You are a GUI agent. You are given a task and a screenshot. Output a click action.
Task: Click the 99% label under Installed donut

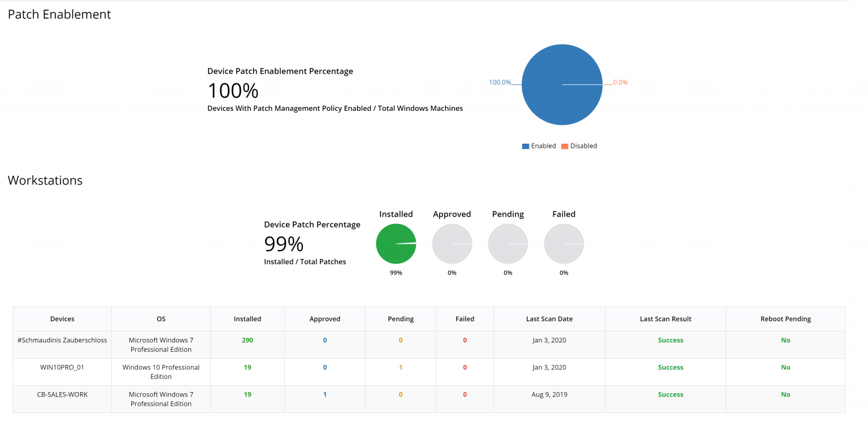point(396,272)
